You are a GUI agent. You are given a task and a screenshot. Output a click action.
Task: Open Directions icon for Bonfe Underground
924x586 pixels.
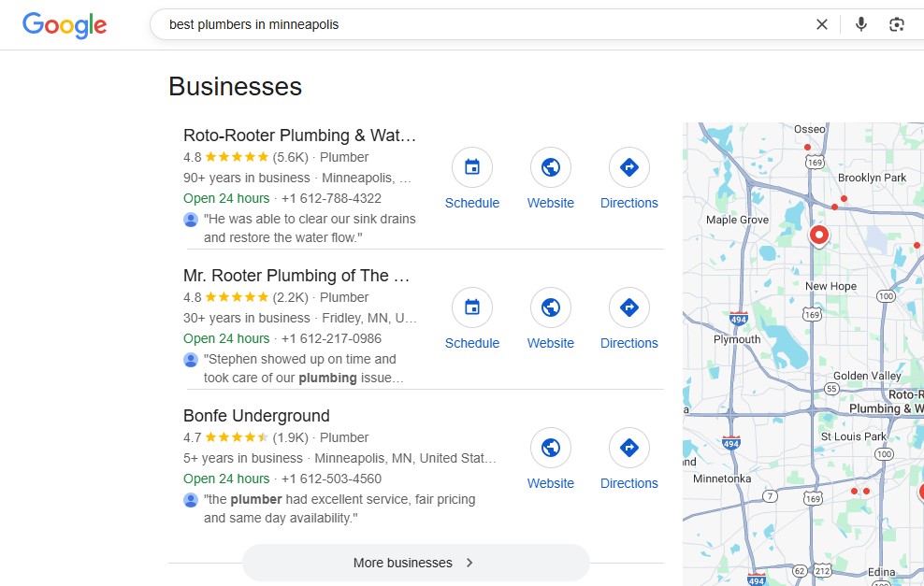coord(628,448)
